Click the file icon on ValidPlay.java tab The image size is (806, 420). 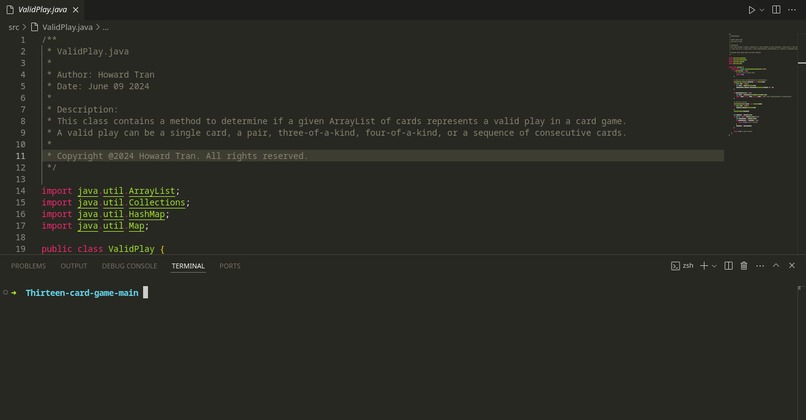coord(10,10)
